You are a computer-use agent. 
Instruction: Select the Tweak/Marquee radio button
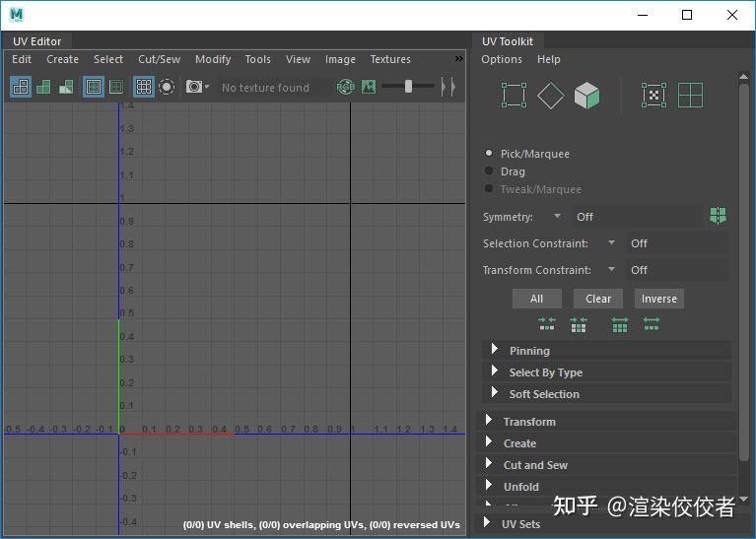(x=489, y=188)
